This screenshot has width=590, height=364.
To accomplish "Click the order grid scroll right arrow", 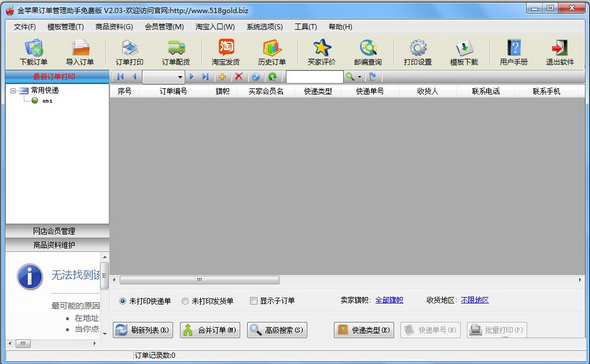I will coord(580,280).
